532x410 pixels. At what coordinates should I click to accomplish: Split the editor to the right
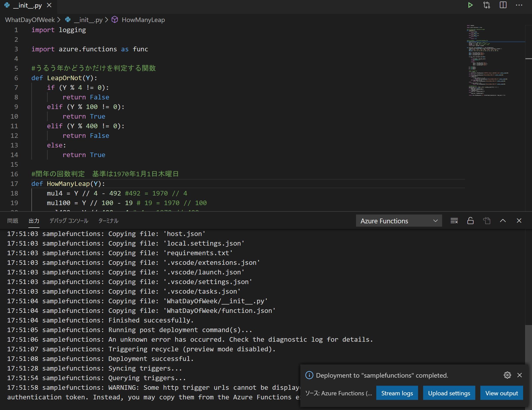tap(503, 5)
